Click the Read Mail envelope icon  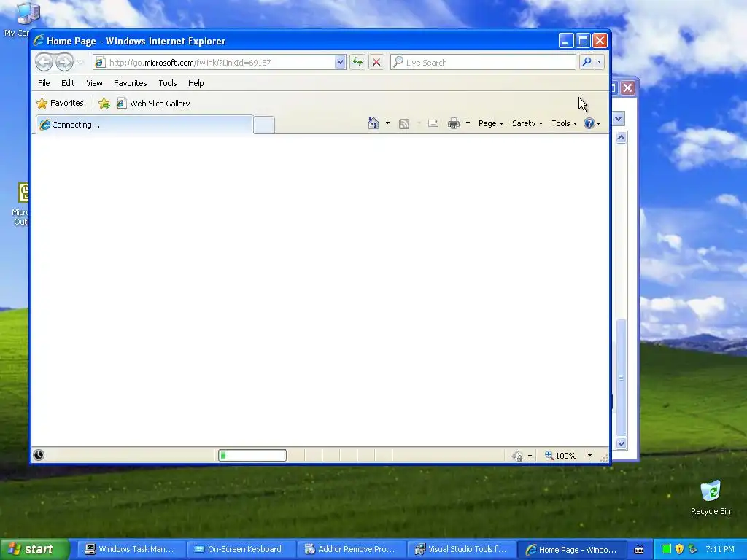tap(433, 123)
